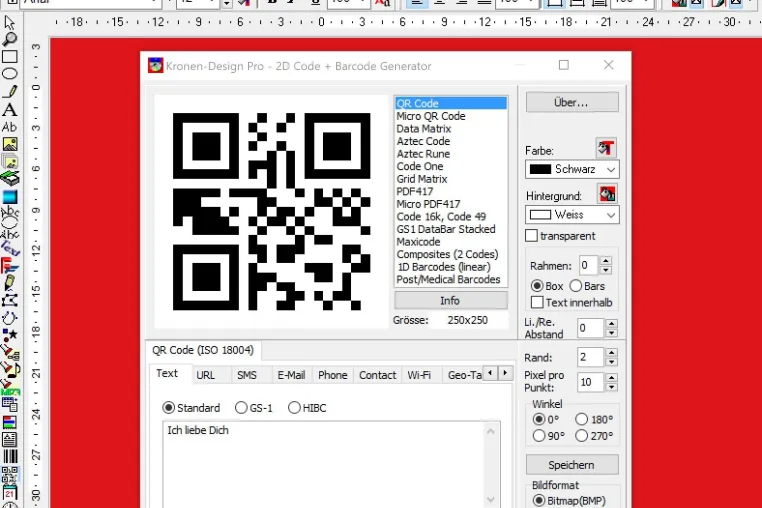Viewport: 762px width, 508px height.
Task: Set angle to 90° radio button
Action: point(538,436)
